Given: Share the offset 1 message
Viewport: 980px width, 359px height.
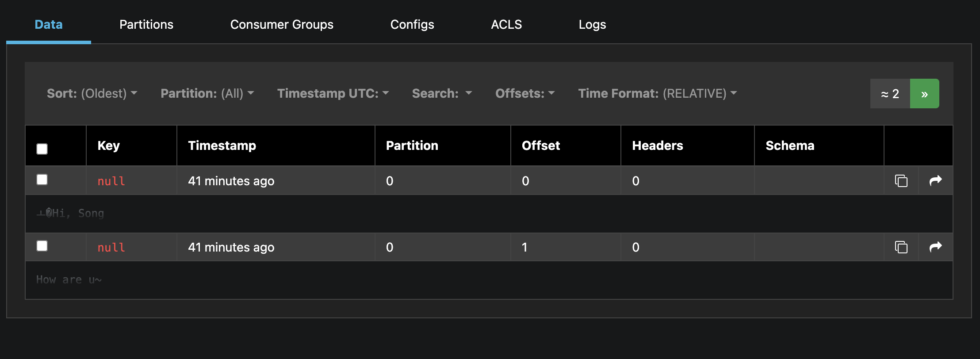Looking at the screenshot, I should [935, 247].
